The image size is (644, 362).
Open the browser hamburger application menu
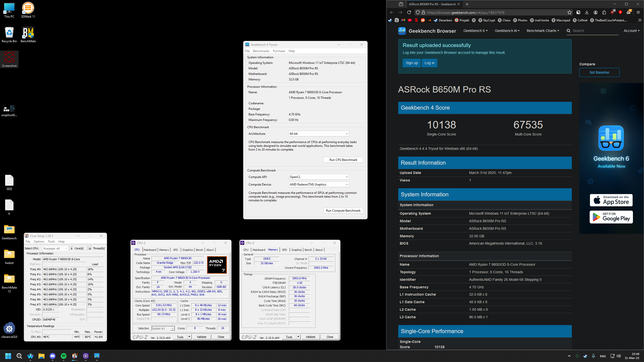click(x=638, y=12)
